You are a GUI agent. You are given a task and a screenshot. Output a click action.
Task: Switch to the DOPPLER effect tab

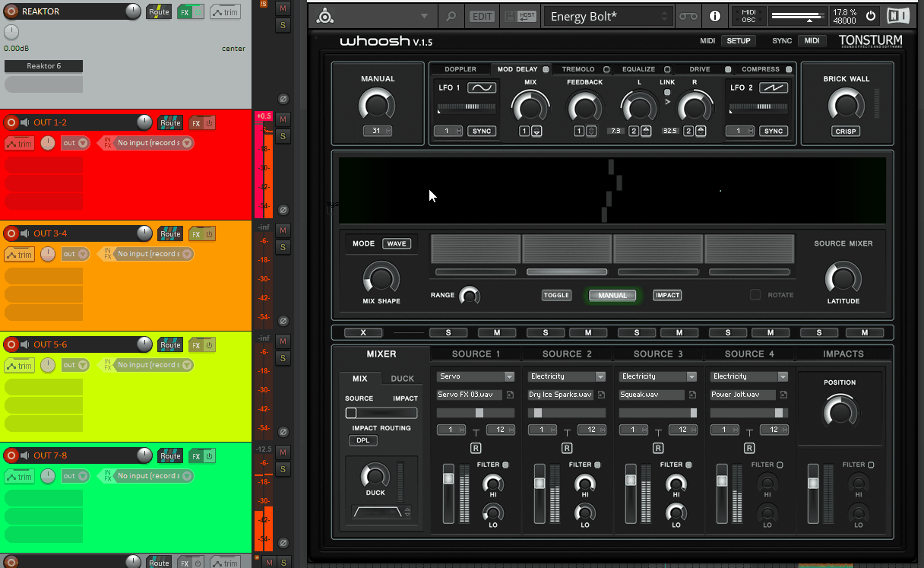click(x=460, y=69)
